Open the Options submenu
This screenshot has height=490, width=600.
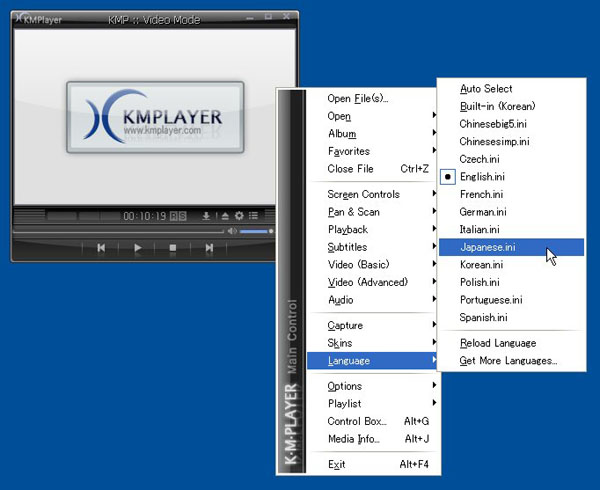pyautogui.click(x=374, y=386)
